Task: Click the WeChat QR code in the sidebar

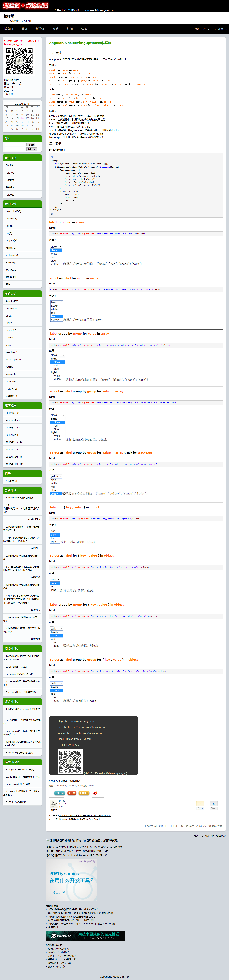Action: click(19, 61)
